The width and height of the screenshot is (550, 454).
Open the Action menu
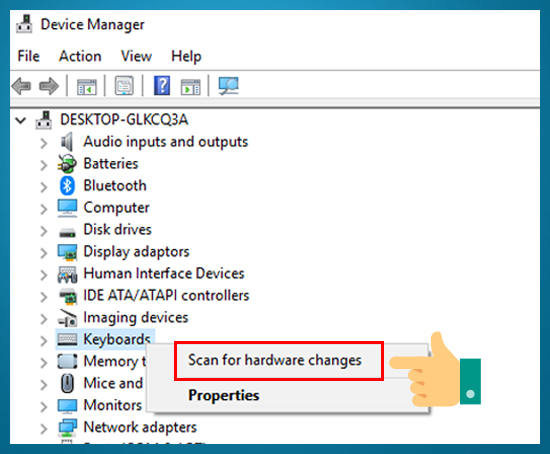[x=80, y=56]
